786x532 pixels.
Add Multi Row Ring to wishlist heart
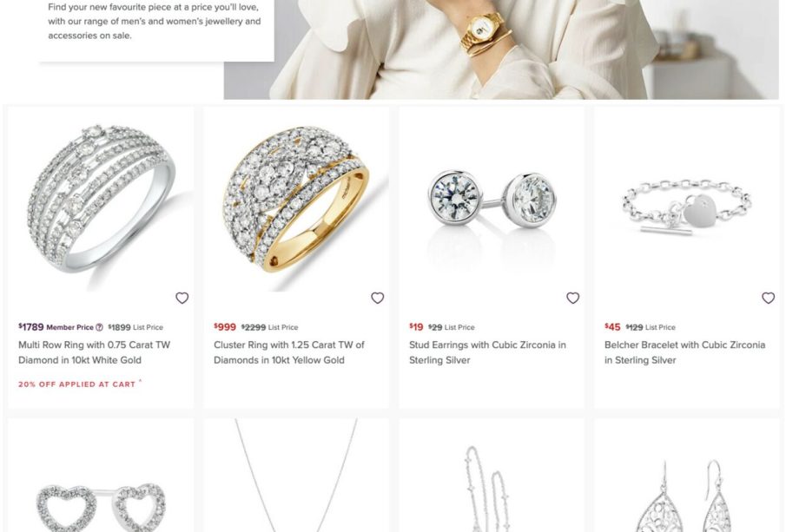182,298
